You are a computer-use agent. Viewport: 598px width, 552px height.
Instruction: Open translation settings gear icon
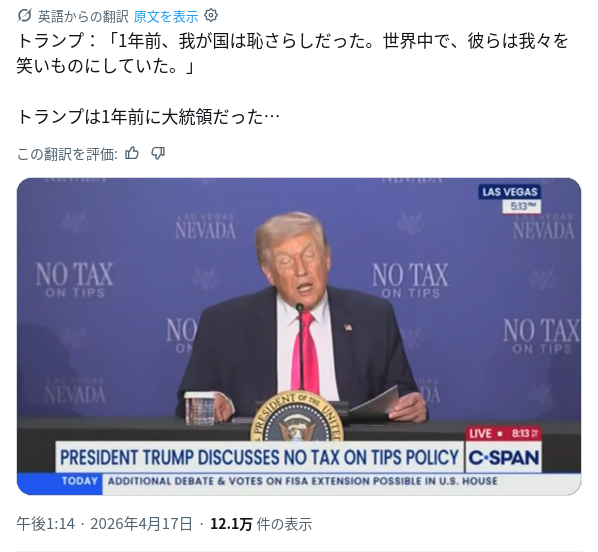tap(211, 15)
